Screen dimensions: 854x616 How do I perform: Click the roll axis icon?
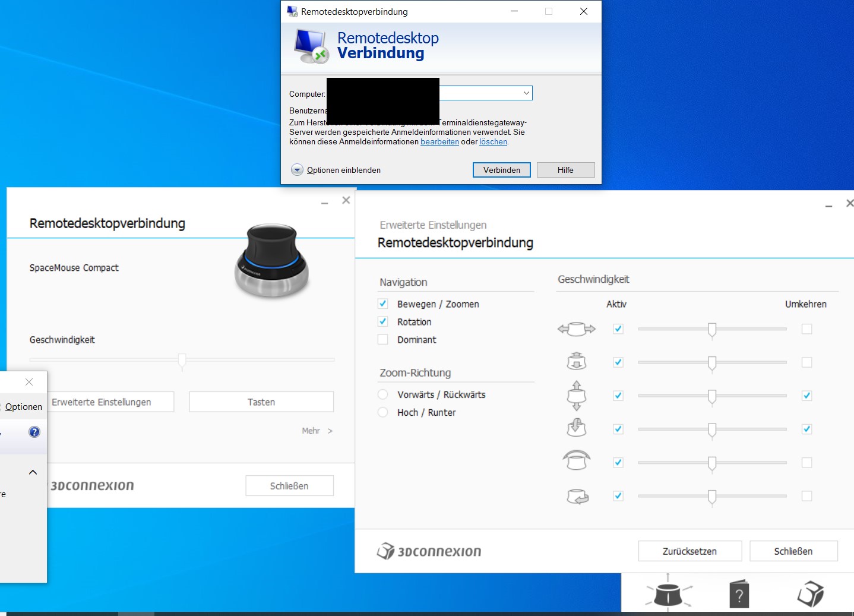click(x=577, y=460)
